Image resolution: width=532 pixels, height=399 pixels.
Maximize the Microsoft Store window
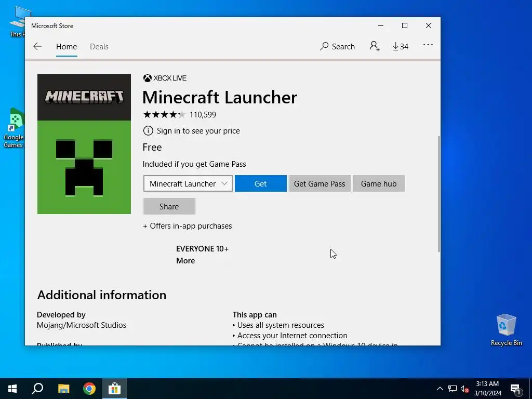point(404,26)
